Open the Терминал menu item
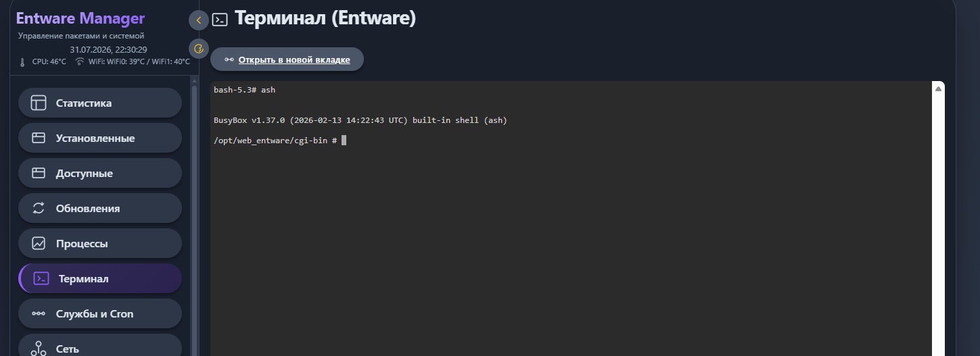The image size is (980, 356). [x=100, y=278]
